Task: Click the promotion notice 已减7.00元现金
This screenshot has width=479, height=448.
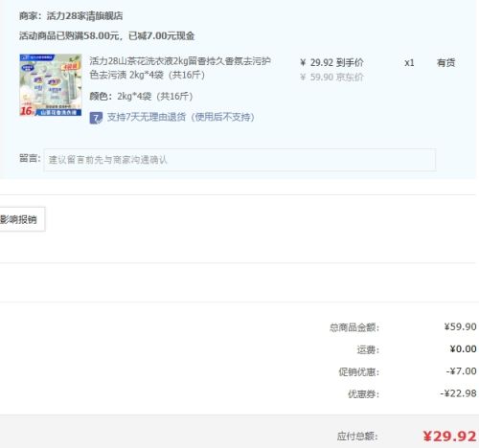Action: click(x=161, y=35)
